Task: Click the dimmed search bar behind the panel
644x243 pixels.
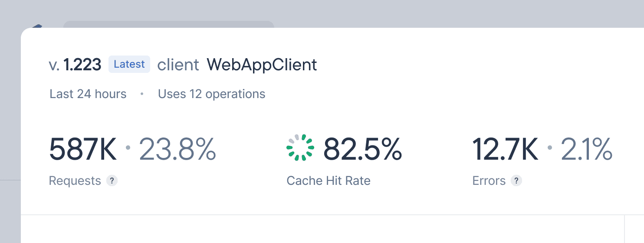Action: click(168, 24)
